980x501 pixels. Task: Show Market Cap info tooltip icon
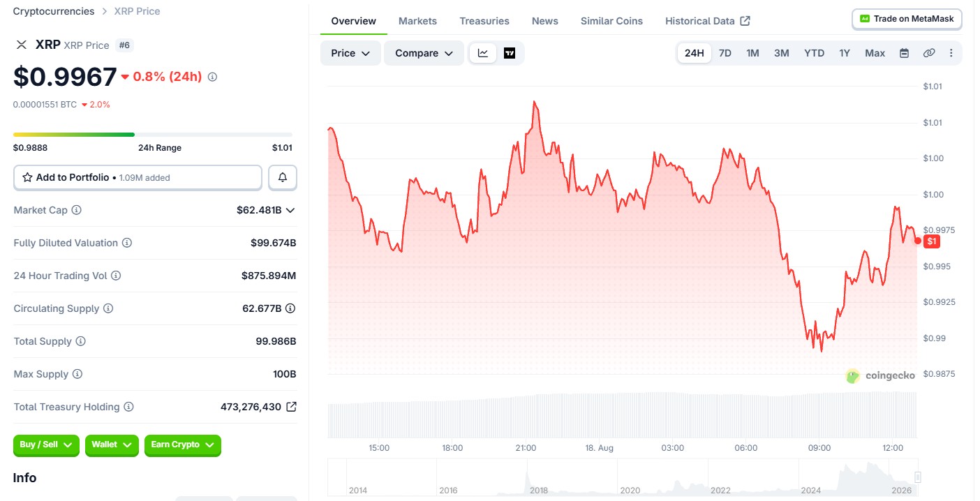[x=77, y=210]
